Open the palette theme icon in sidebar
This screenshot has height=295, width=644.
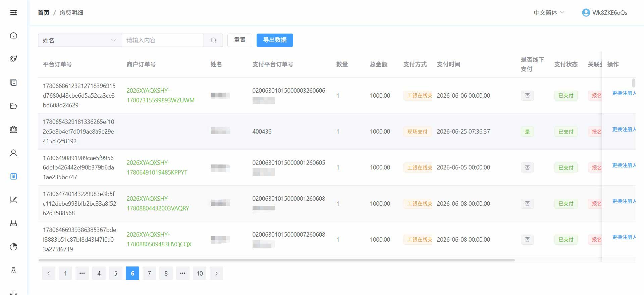pyautogui.click(x=13, y=59)
